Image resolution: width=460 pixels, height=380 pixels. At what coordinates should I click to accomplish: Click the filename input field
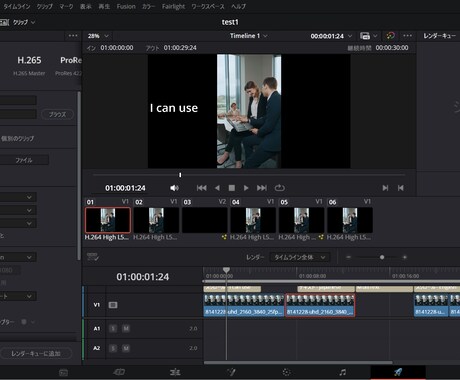tap(18, 100)
